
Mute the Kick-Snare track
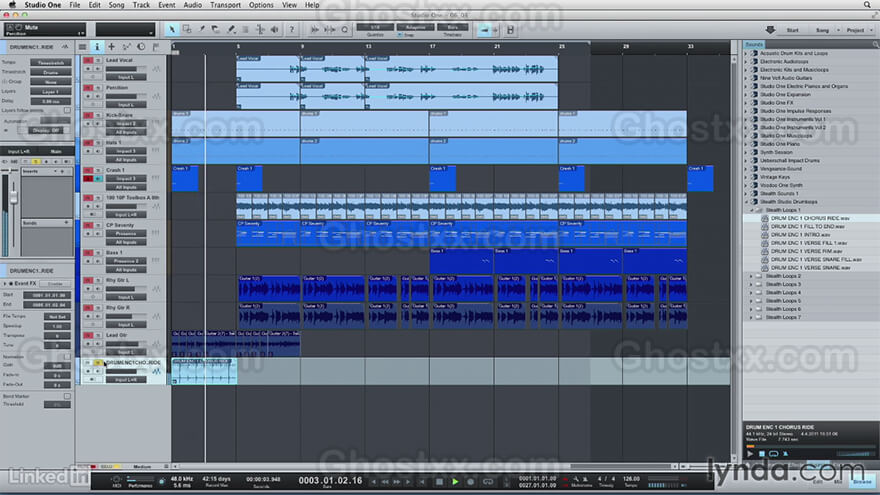(x=88, y=115)
